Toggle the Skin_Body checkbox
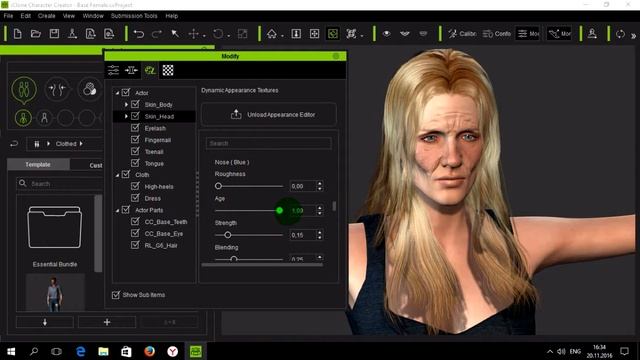 pyautogui.click(x=135, y=104)
